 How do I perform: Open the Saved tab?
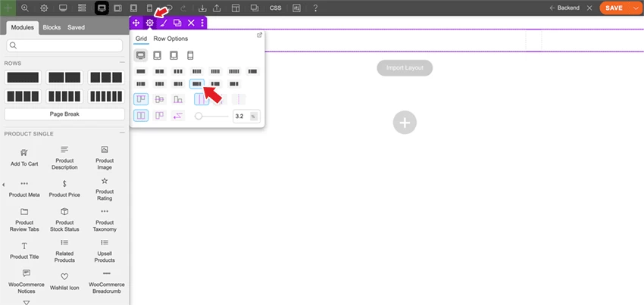point(76,27)
